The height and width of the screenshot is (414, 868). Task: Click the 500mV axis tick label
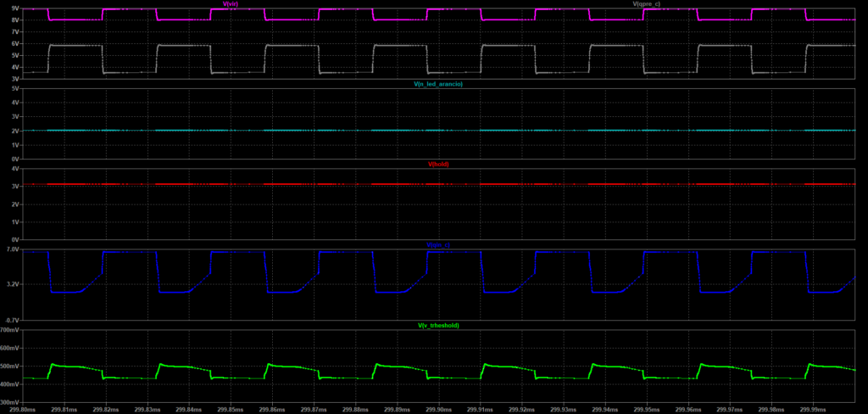pos(10,366)
